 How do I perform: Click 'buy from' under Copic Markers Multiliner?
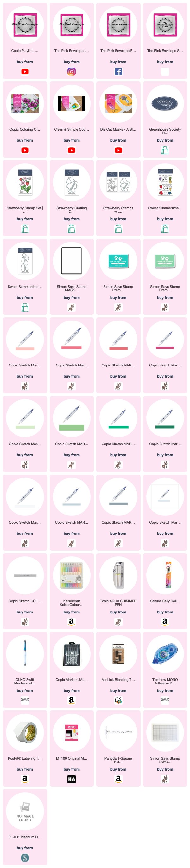tap(72, 691)
